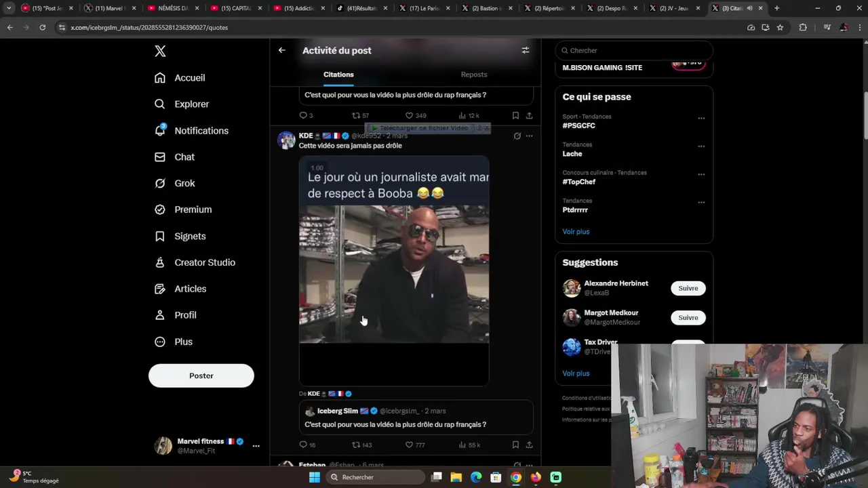
Task: Open Plus menu in the sidebar
Action: (174, 342)
